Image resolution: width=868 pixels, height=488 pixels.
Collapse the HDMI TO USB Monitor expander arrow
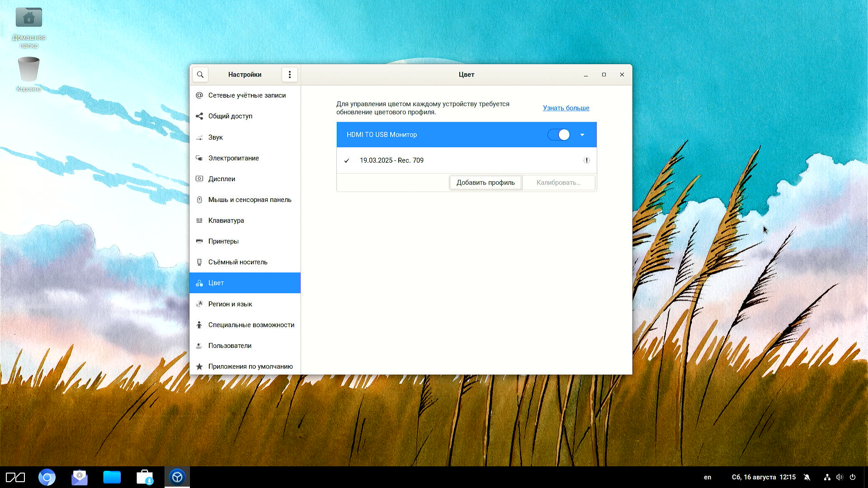coord(582,135)
